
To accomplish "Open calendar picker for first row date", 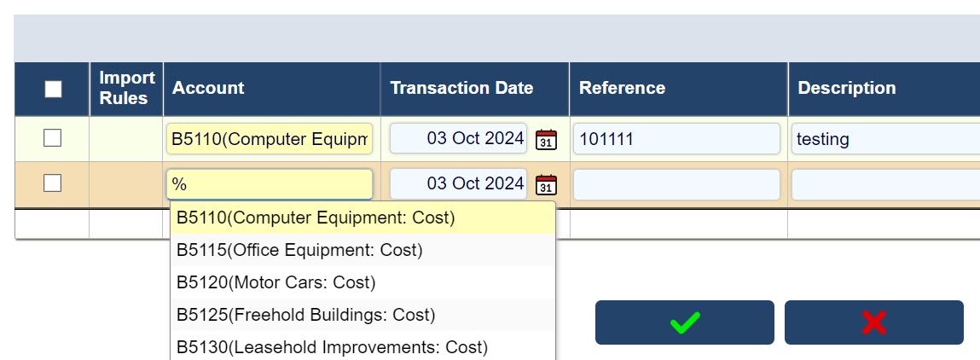I will (x=546, y=139).
